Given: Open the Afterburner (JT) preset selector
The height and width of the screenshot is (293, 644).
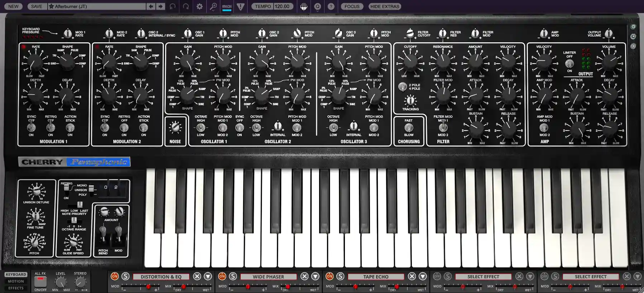Looking at the screenshot, I should tap(97, 6).
